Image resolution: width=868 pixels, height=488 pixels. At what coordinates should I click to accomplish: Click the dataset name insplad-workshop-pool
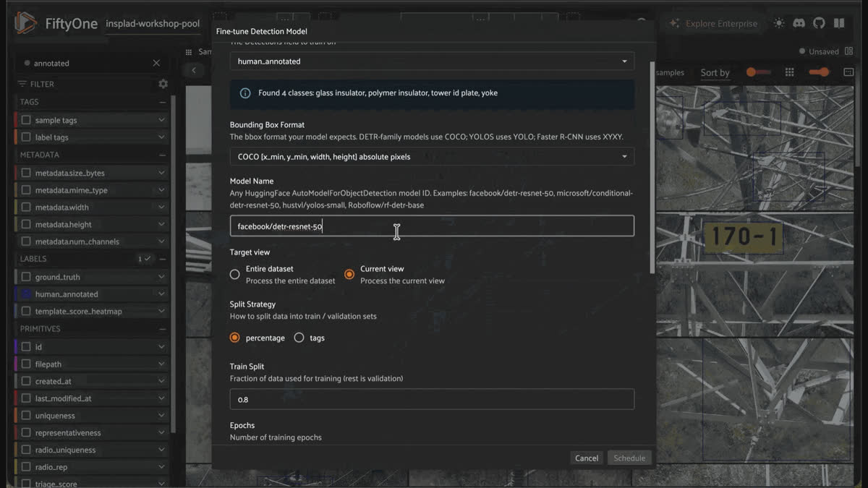tap(153, 24)
